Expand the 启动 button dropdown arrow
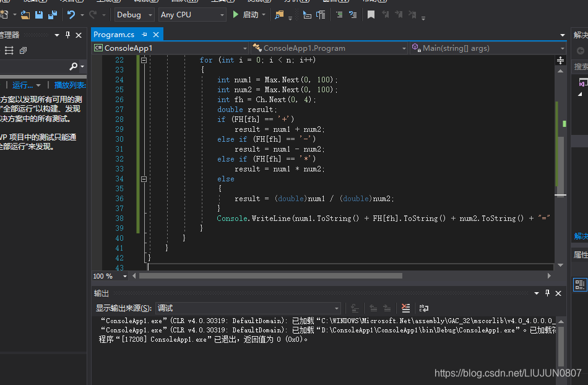The height and width of the screenshot is (385, 588). [x=264, y=15]
